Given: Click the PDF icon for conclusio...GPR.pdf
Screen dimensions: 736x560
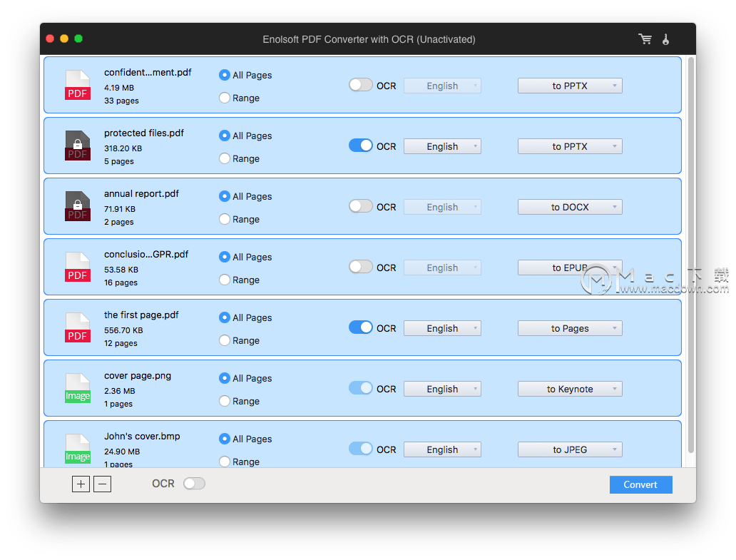Looking at the screenshot, I should click(78, 267).
